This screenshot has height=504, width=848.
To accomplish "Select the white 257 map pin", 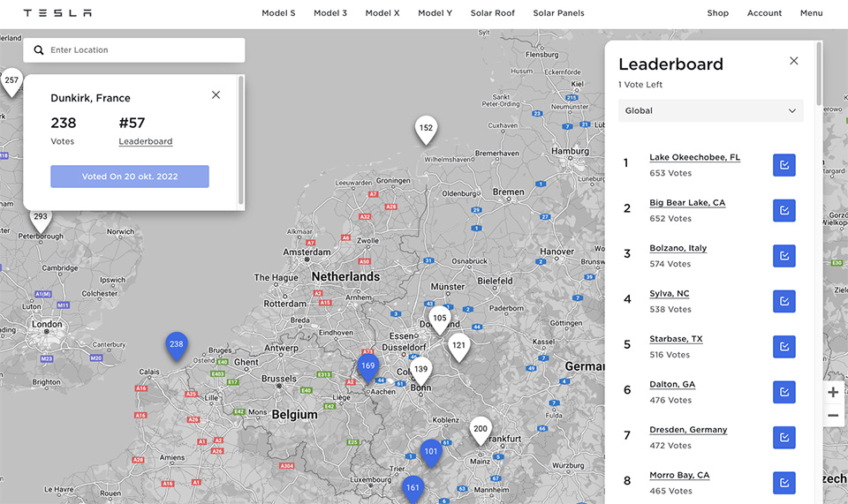I will click(x=11, y=82).
